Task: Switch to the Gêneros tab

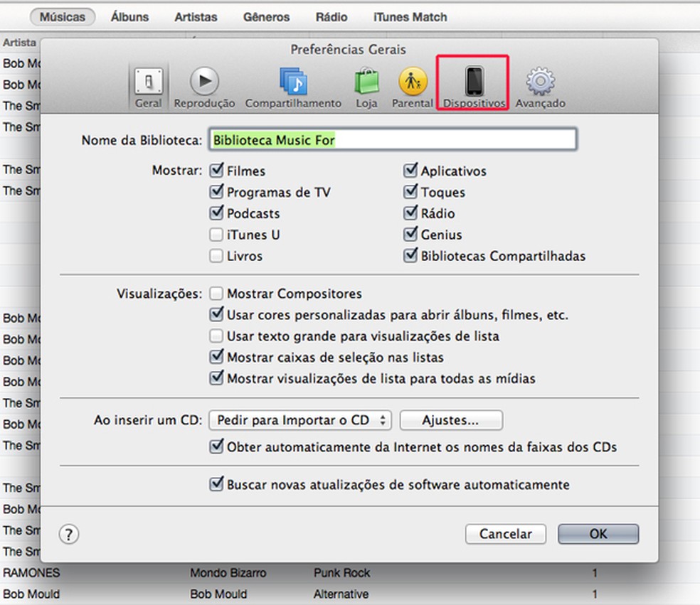Action: pos(267,17)
